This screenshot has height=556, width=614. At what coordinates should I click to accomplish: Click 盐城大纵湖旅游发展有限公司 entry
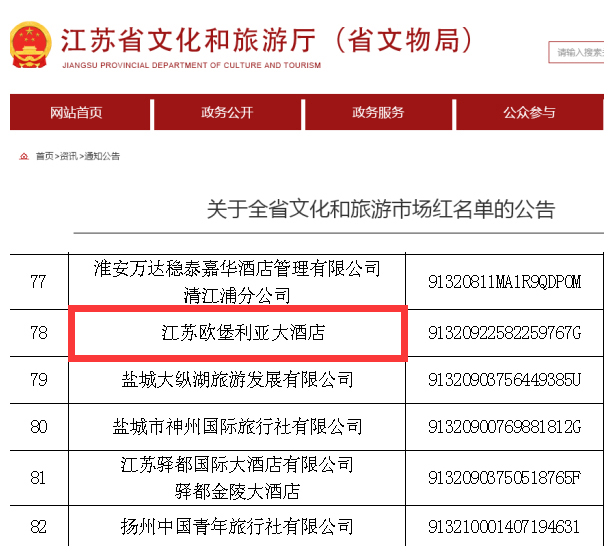(x=237, y=380)
